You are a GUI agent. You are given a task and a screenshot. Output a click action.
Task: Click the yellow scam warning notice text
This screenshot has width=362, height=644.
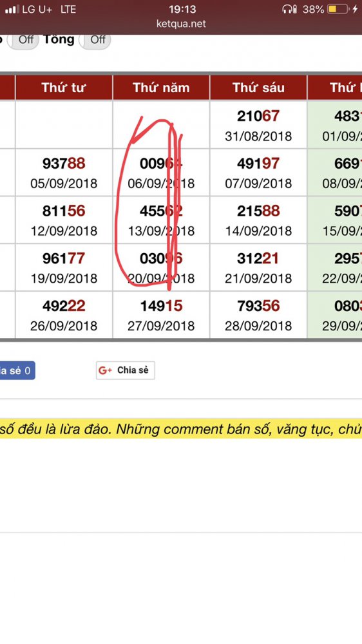click(x=181, y=429)
